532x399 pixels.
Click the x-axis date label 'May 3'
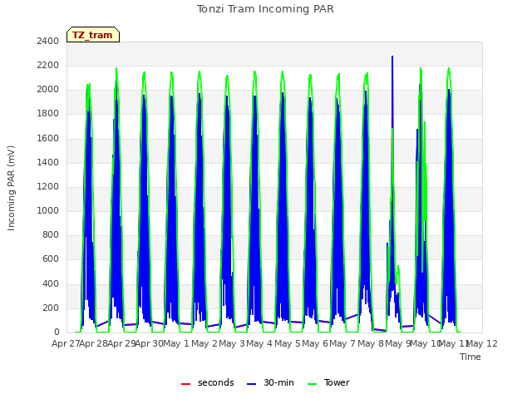pos(232,343)
